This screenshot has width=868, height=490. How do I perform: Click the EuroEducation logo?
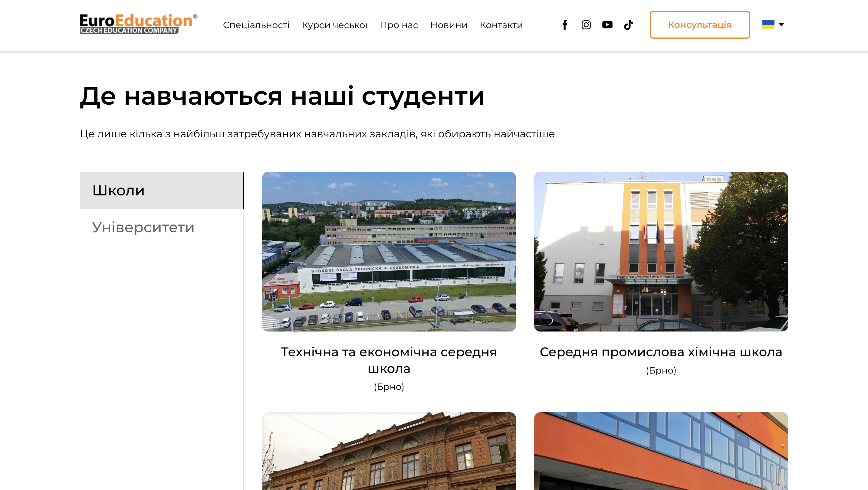pyautogui.click(x=138, y=24)
